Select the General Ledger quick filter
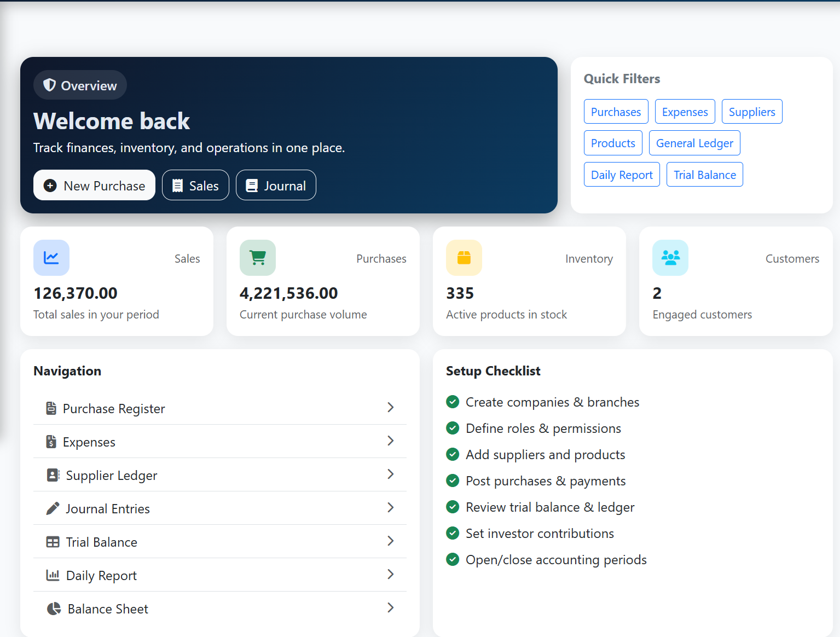 pyautogui.click(x=694, y=143)
